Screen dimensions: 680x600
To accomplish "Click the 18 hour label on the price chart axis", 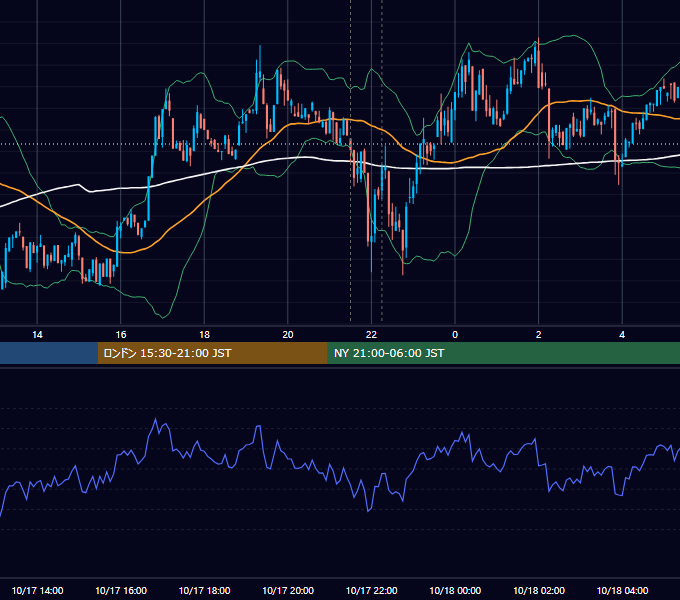I will [x=204, y=335].
